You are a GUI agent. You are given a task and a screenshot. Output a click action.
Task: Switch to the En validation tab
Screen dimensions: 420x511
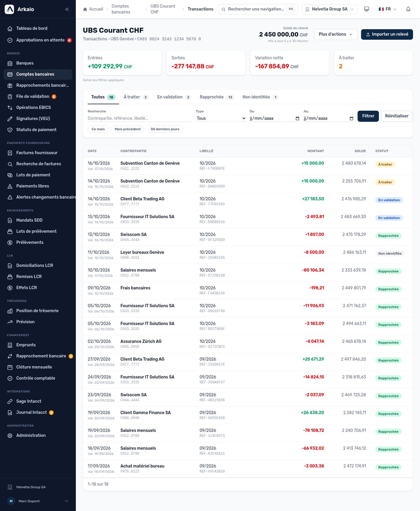point(174,97)
